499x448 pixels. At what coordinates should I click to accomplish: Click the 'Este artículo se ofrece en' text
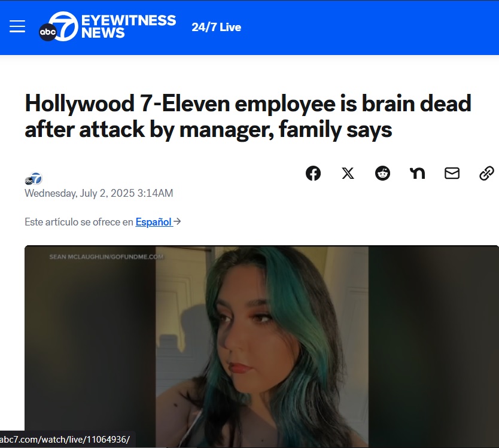[x=79, y=222]
